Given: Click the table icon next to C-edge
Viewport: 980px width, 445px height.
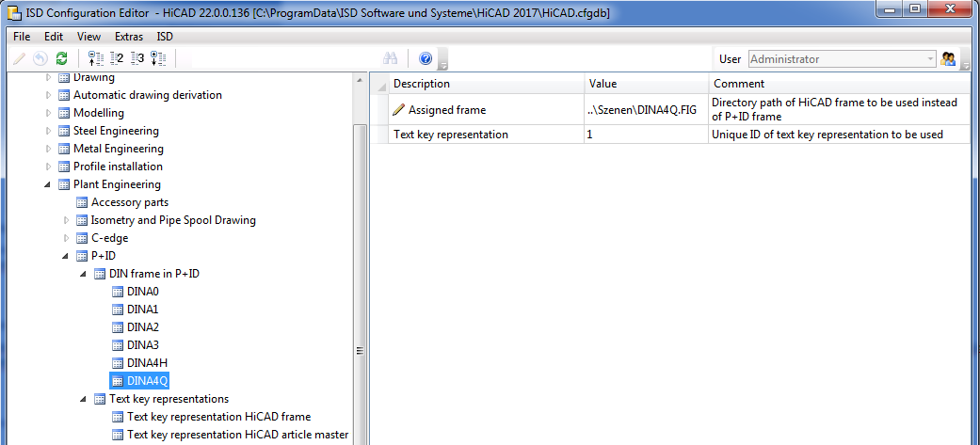Looking at the screenshot, I should 82,238.
